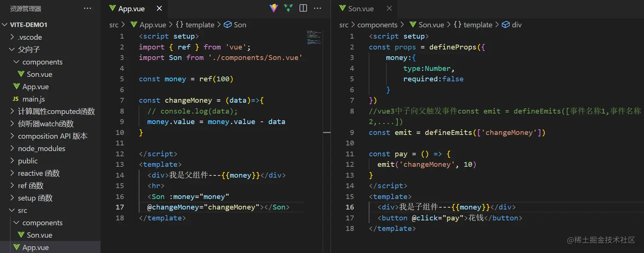Switch to the App.vue tab

point(132,9)
